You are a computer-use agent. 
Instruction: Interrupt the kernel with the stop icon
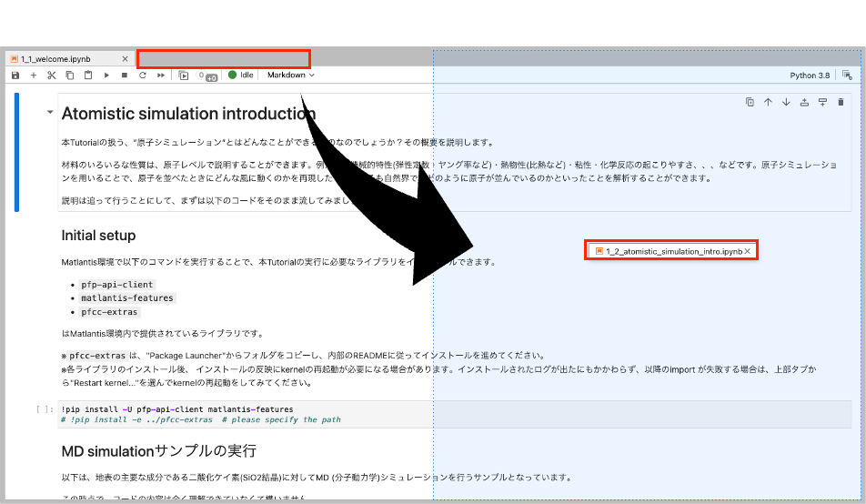tap(125, 76)
